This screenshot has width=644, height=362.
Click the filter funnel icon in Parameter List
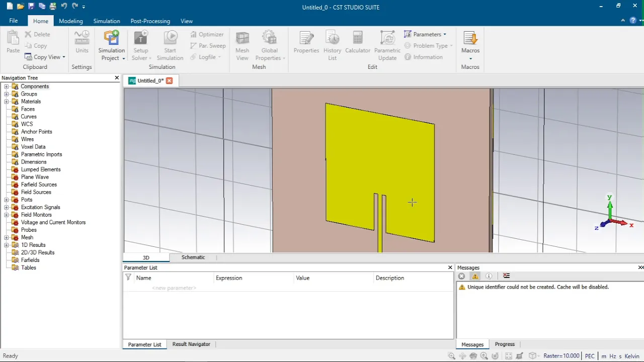point(128,278)
